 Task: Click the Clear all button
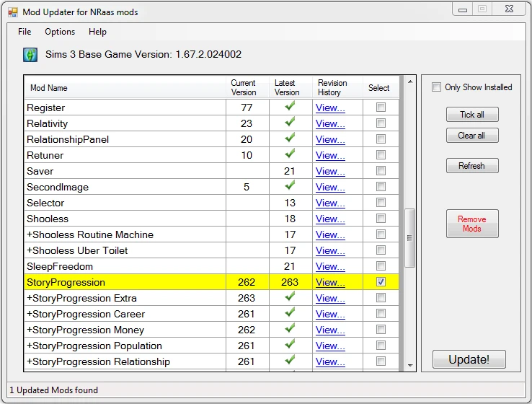coord(472,136)
